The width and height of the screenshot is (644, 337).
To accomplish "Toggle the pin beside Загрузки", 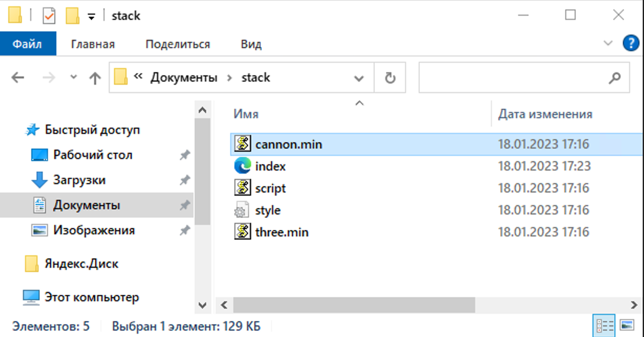I will (185, 180).
